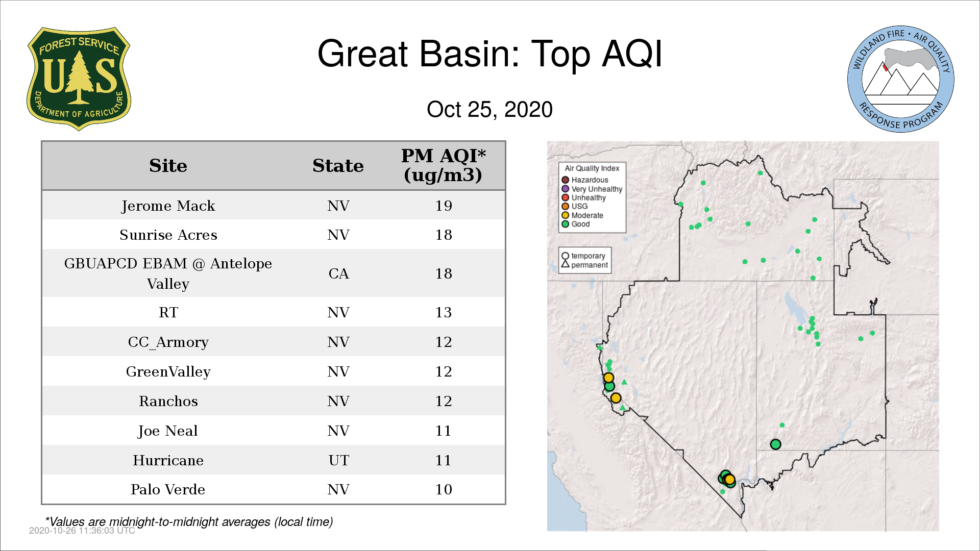Click the Very Unhealthy legend color circle
The image size is (980, 551).
[x=565, y=189]
